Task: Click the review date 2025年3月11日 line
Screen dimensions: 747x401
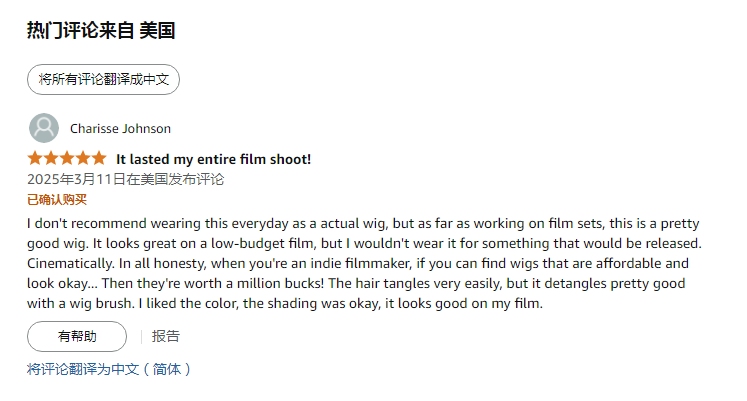Action: click(125, 179)
